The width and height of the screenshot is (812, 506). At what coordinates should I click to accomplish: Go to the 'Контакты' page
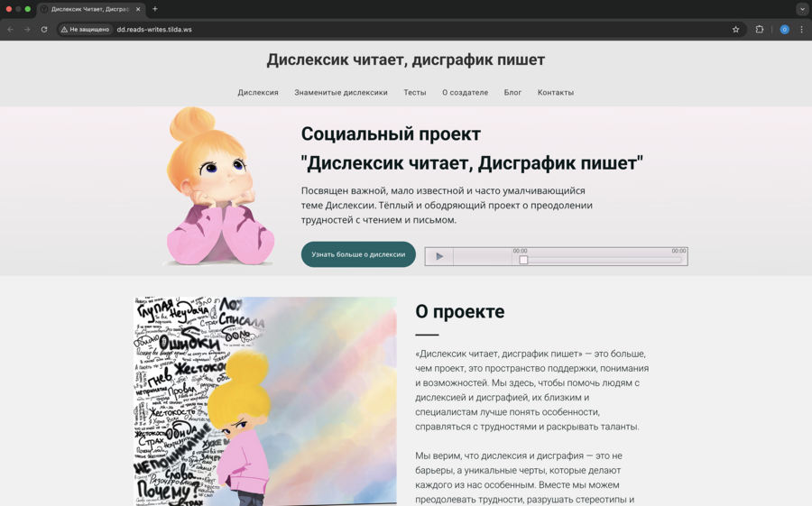click(x=556, y=92)
